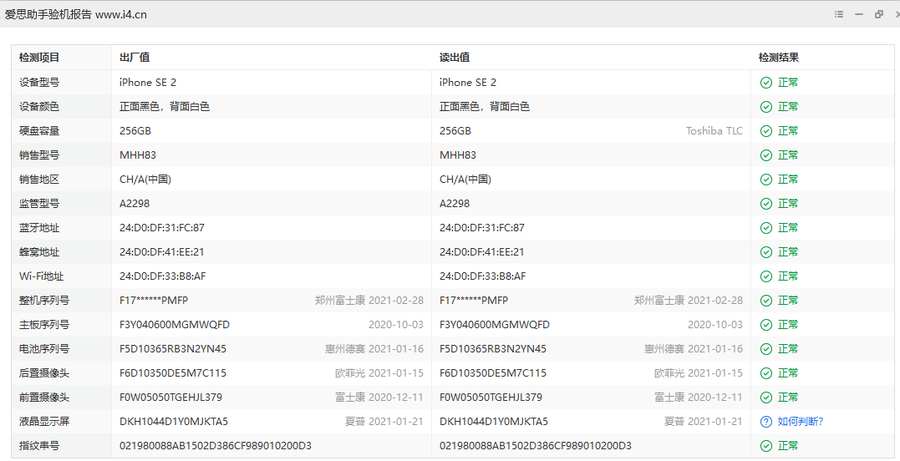900x461 pixels.
Task: Minimize the 爱思助手验机报告 window
Action: (x=859, y=14)
